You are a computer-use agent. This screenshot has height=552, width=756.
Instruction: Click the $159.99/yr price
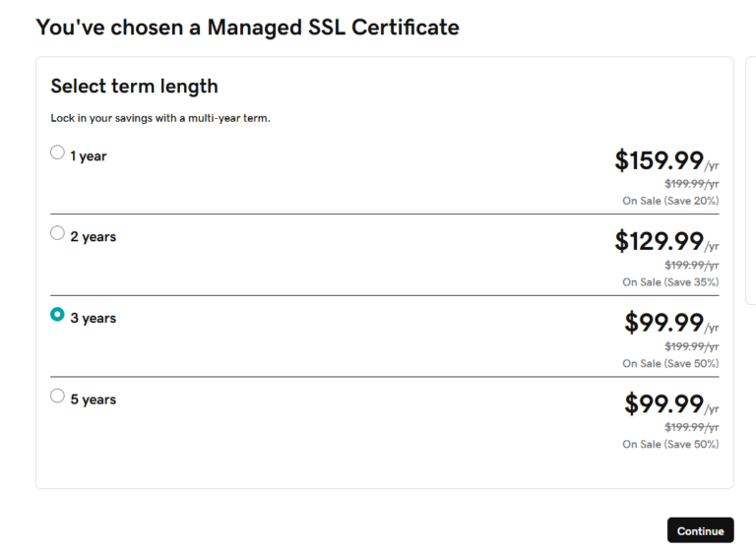click(665, 160)
